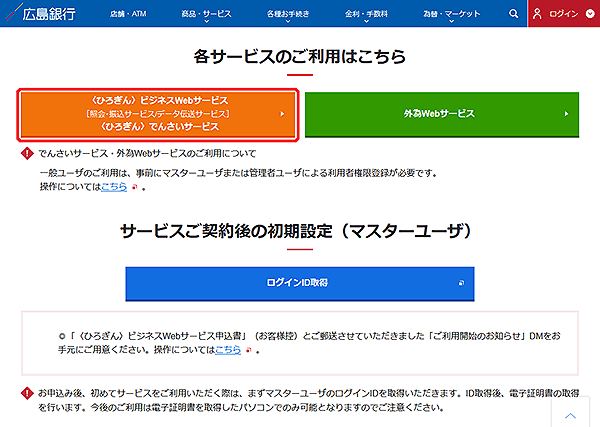Expand the ログイン dropdown arrow
This screenshot has height=427, width=600.
[590, 14]
